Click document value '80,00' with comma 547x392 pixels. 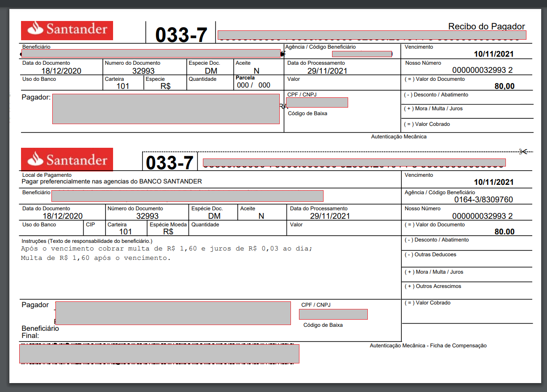(505, 86)
